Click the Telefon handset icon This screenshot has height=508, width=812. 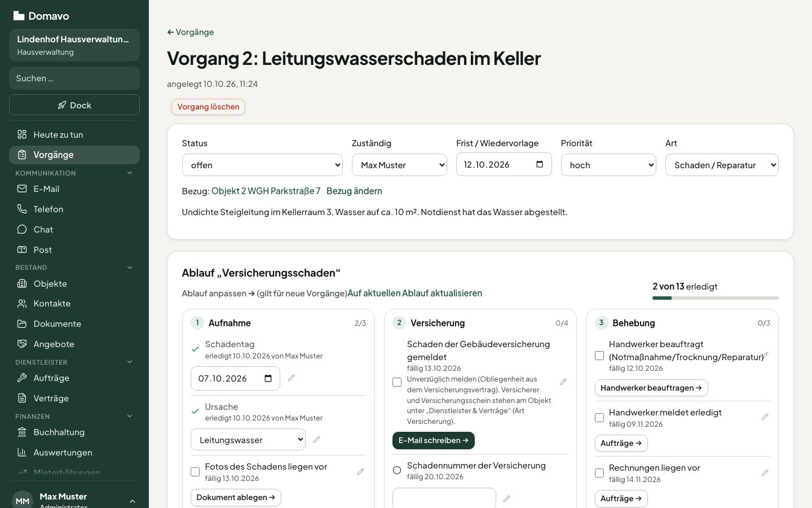click(x=22, y=209)
